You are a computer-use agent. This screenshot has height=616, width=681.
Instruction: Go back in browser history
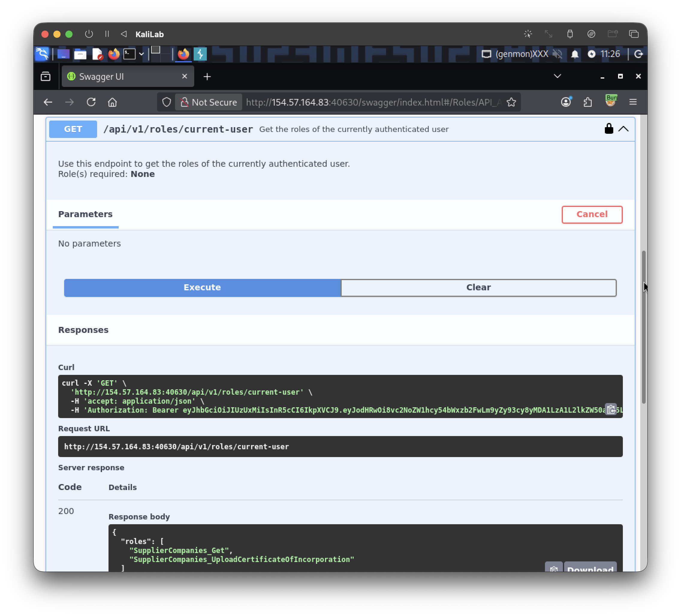(48, 102)
